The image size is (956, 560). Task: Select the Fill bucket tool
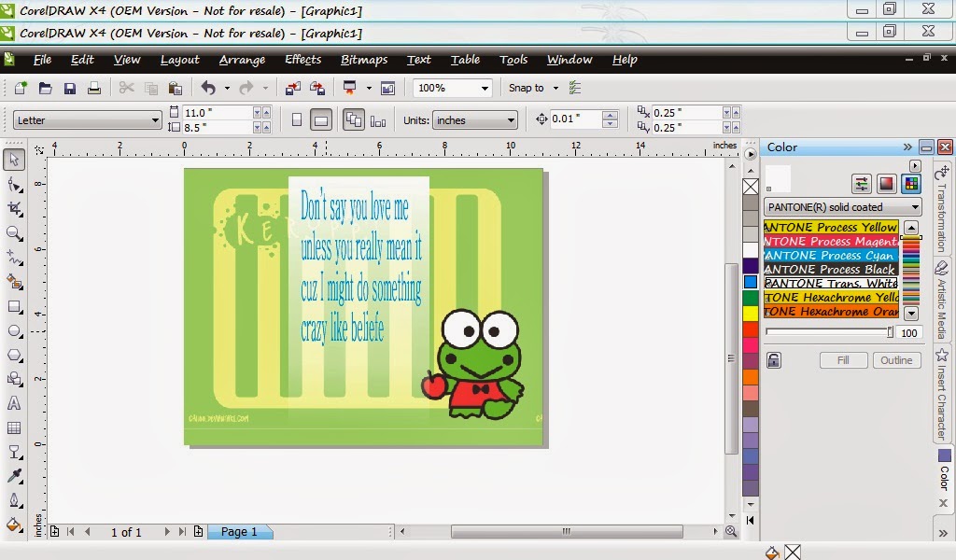14,525
